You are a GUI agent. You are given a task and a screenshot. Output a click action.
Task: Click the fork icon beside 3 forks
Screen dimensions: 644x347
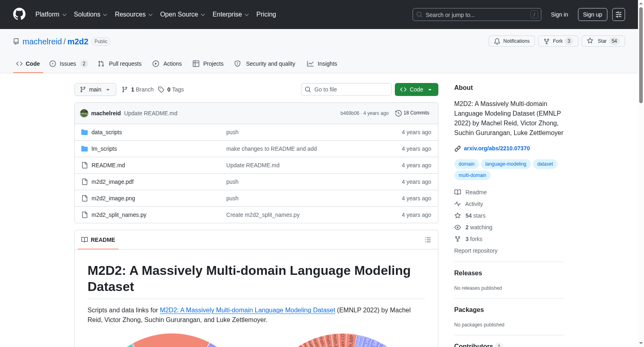(458, 239)
